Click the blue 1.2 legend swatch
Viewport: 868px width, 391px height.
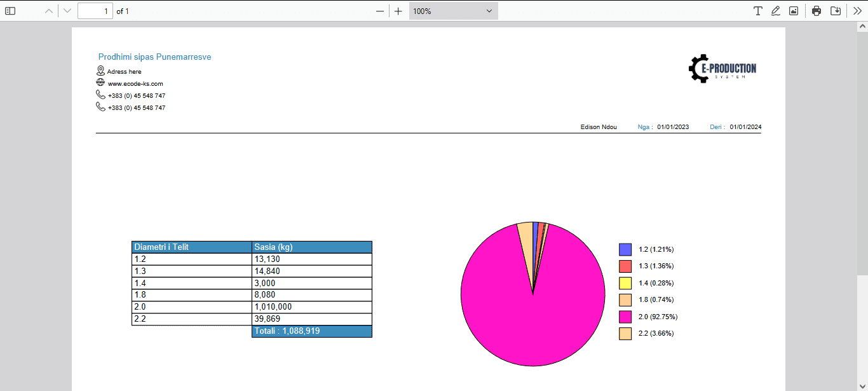(625, 249)
